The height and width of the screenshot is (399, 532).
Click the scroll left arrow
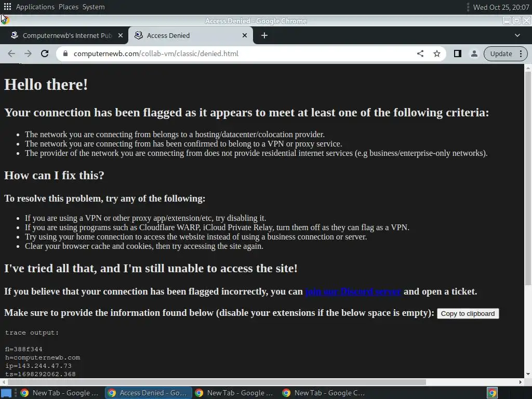pos(3,382)
